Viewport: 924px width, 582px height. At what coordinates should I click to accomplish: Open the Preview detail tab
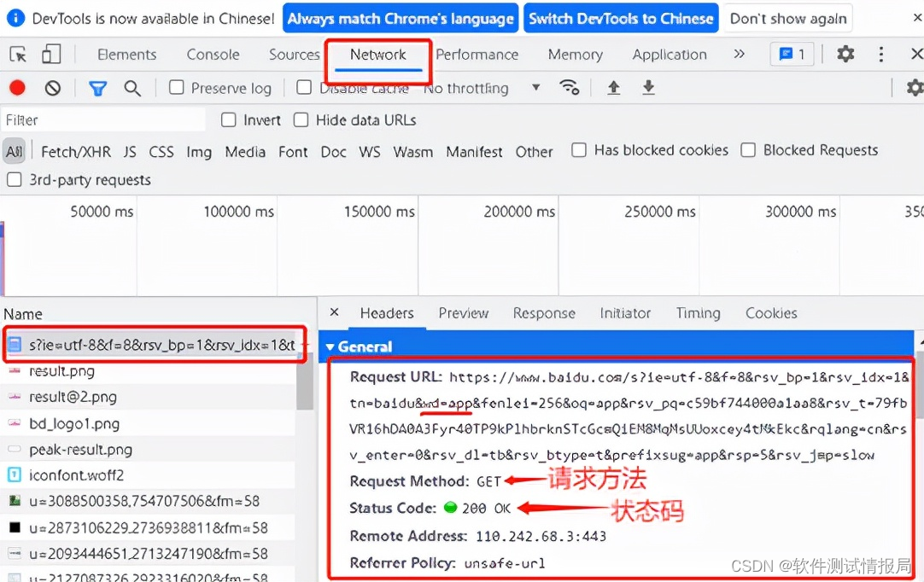tap(463, 313)
